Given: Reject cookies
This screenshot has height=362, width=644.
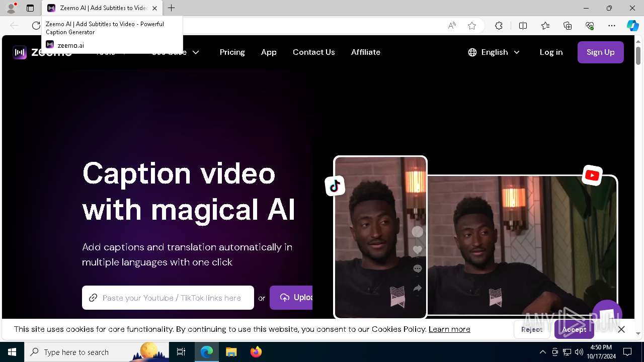Looking at the screenshot, I should (532, 329).
